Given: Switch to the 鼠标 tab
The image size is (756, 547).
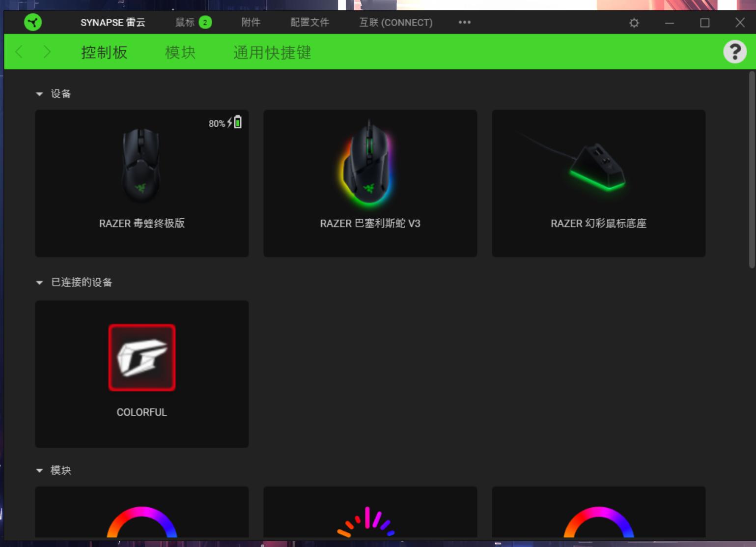Looking at the screenshot, I should 185,22.
